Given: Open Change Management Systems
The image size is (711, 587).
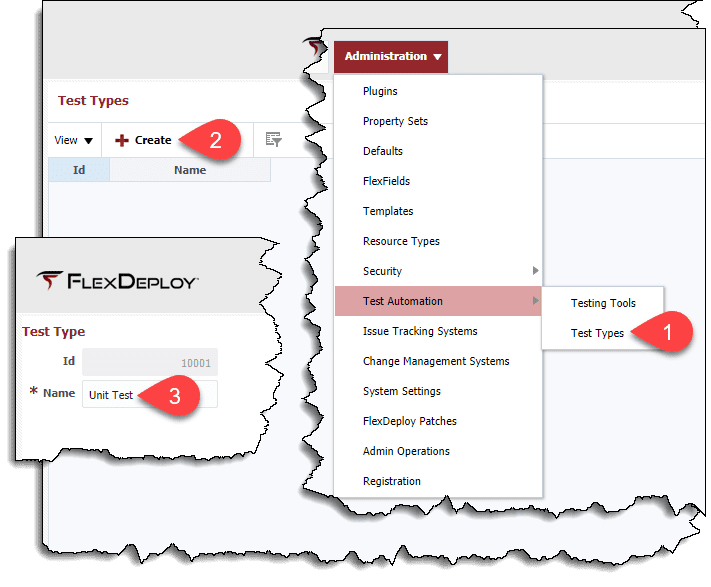Looking at the screenshot, I should tap(436, 361).
